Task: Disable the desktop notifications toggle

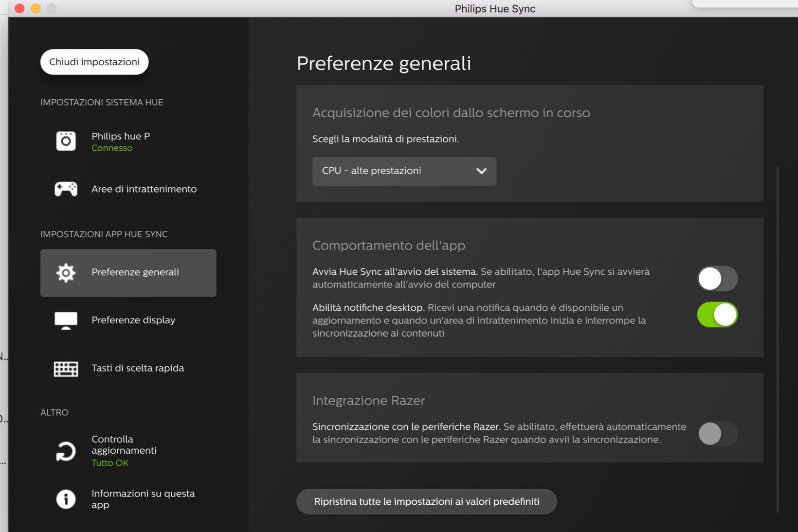Action: pyautogui.click(x=717, y=315)
